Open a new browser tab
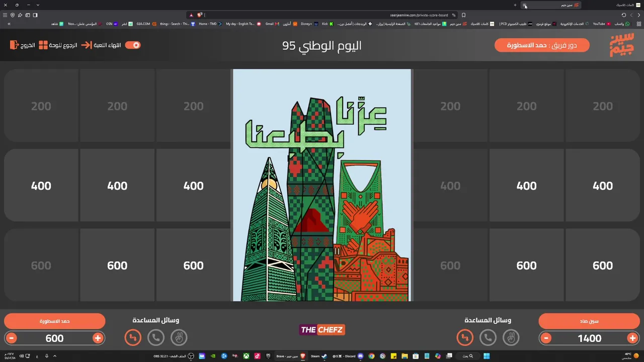644x362 pixels. (515, 5)
